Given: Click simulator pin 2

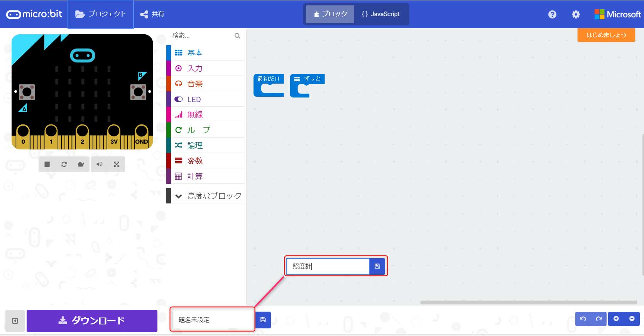Looking at the screenshot, I should pyautogui.click(x=82, y=136).
